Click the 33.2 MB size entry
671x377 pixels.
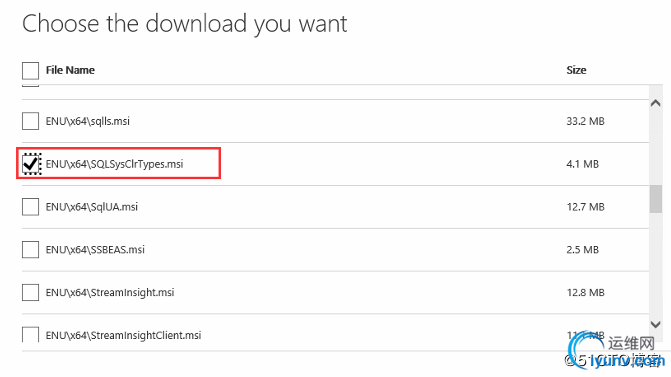[585, 121]
